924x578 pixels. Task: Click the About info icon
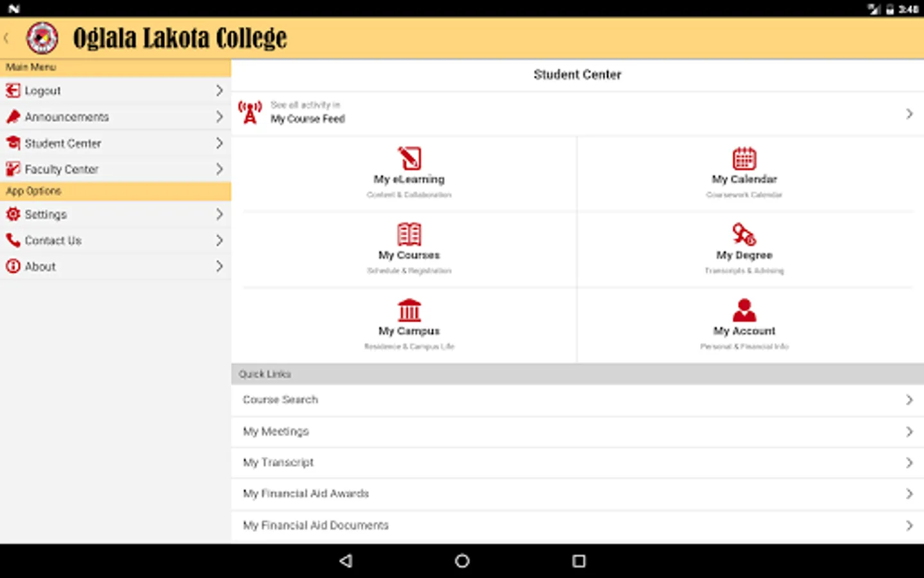13,266
